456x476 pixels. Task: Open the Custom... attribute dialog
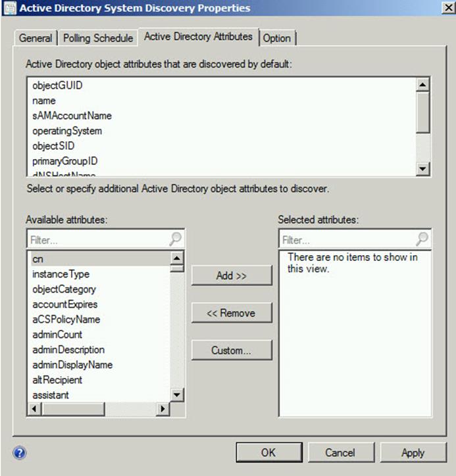(232, 350)
